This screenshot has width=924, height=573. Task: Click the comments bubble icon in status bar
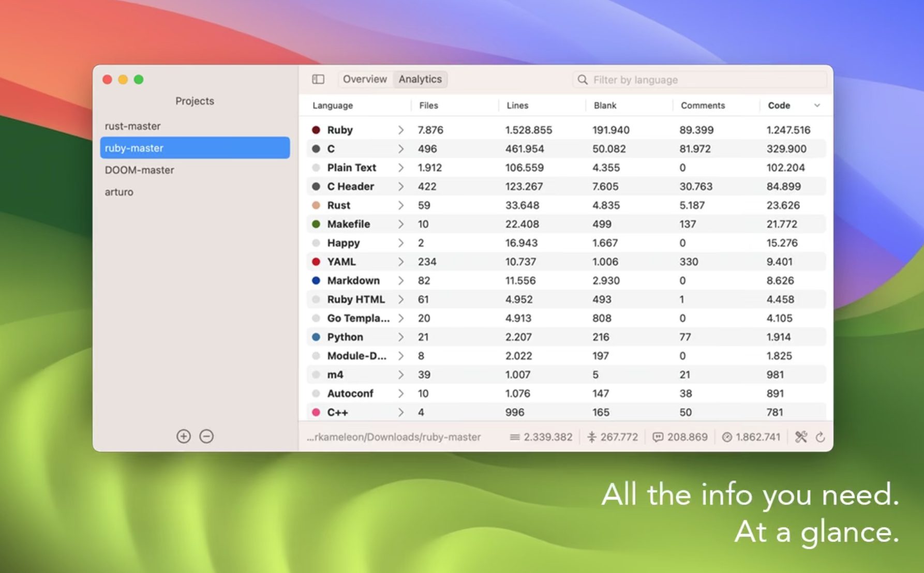[x=658, y=437]
